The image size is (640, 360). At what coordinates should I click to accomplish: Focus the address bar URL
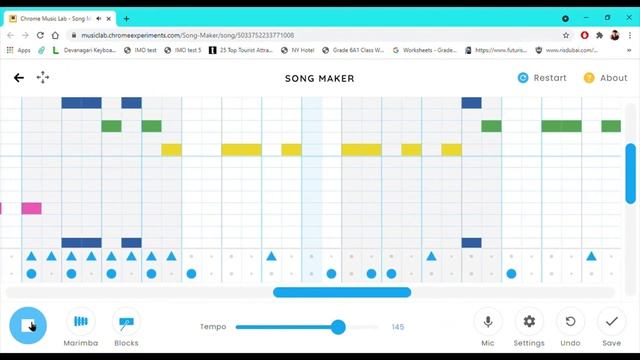[x=187, y=36]
